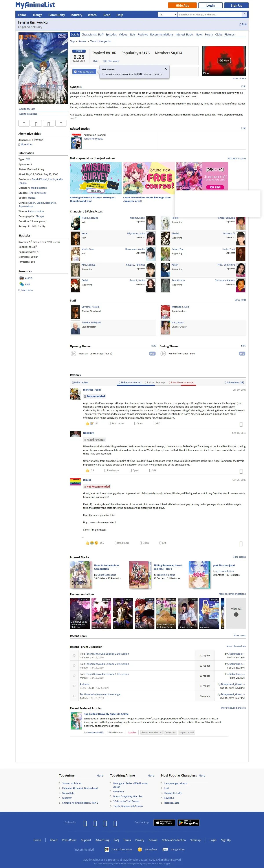Open Nojima, Kenji voice actor photo
The height and width of the screenshot is (868, 264).
151,223
